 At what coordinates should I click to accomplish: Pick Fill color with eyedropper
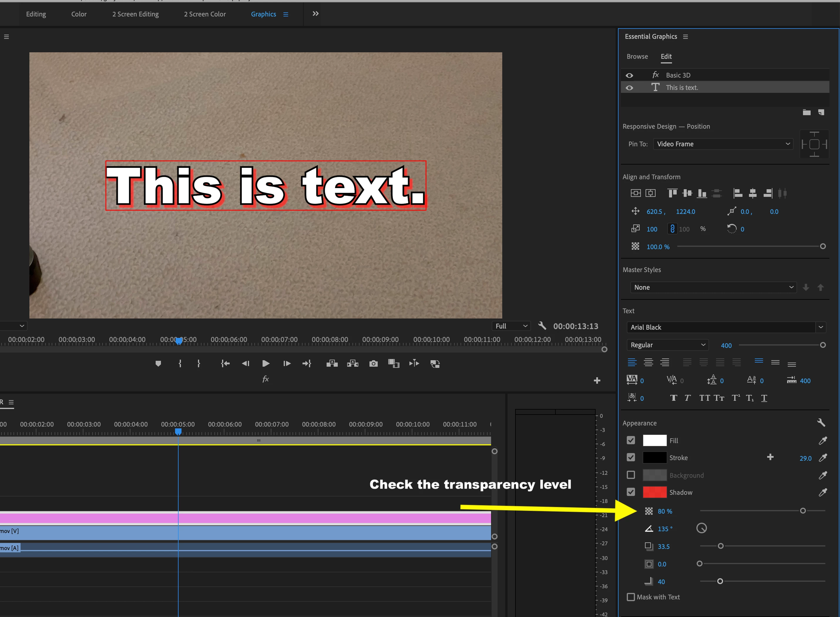coord(823,440)
